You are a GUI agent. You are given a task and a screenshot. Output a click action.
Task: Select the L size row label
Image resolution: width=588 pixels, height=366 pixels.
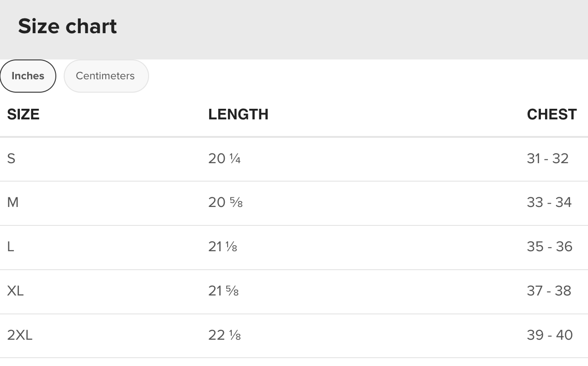(11, 247)
